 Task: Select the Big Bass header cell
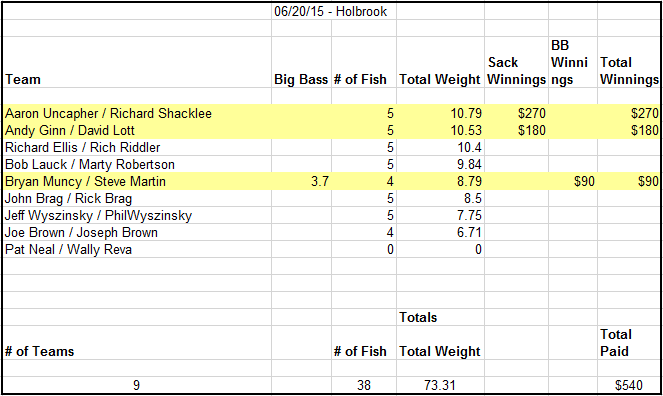click(x=301, y=62)
